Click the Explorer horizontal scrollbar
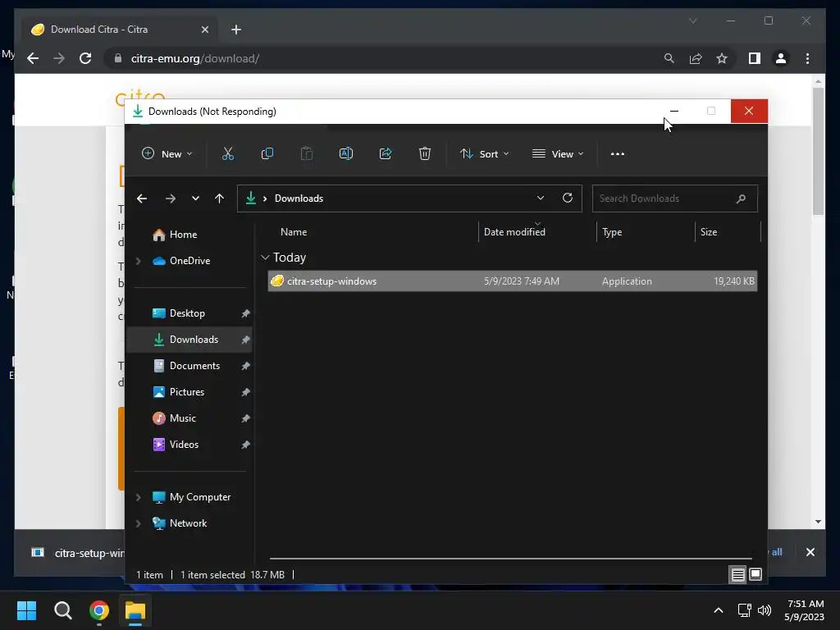This screenshot has height=630, width=840. click(510, 558)
